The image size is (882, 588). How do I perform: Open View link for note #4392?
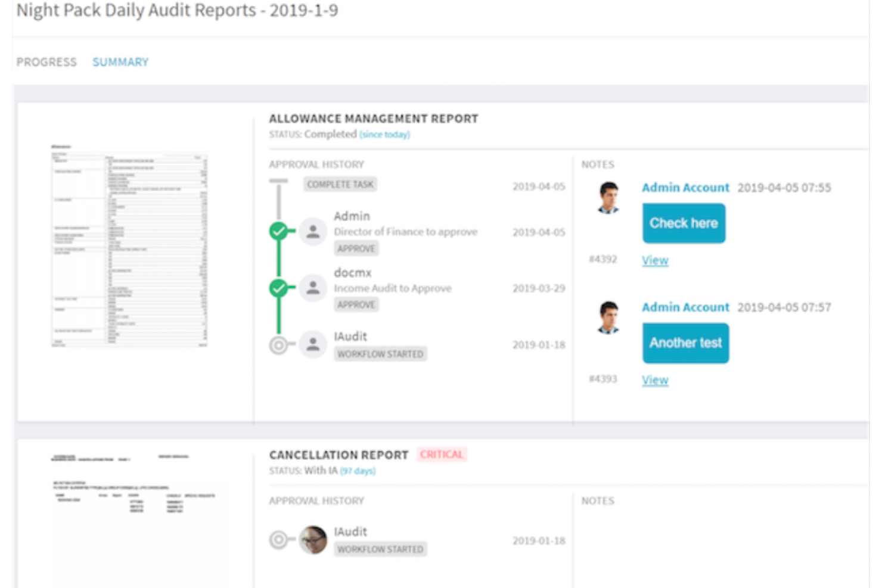pos(654,260)
